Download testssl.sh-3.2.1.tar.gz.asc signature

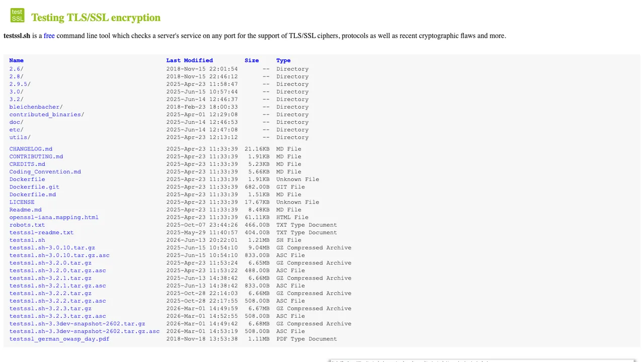pos(57,285)
